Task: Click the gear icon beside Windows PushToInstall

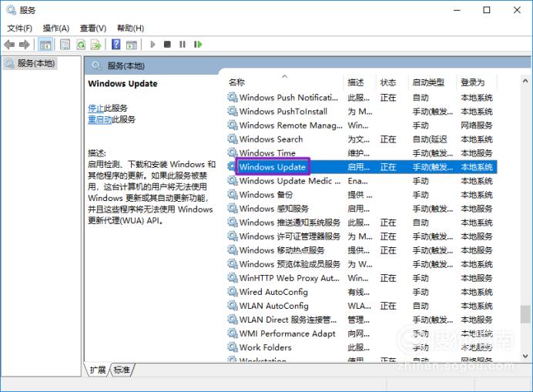Action: 233,111
